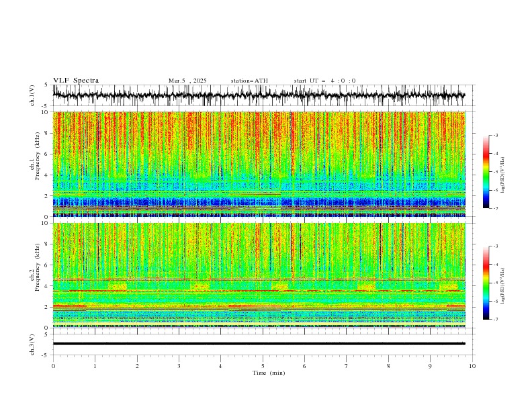
Task: Click the "0" kHz tick of ch.2 spectrogram
Action: pos(48,328)
